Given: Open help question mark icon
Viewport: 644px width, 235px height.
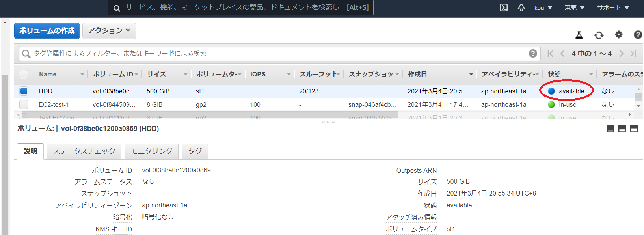Looking at the screenshot, I should pyautogui.click(x=638, y=35).
